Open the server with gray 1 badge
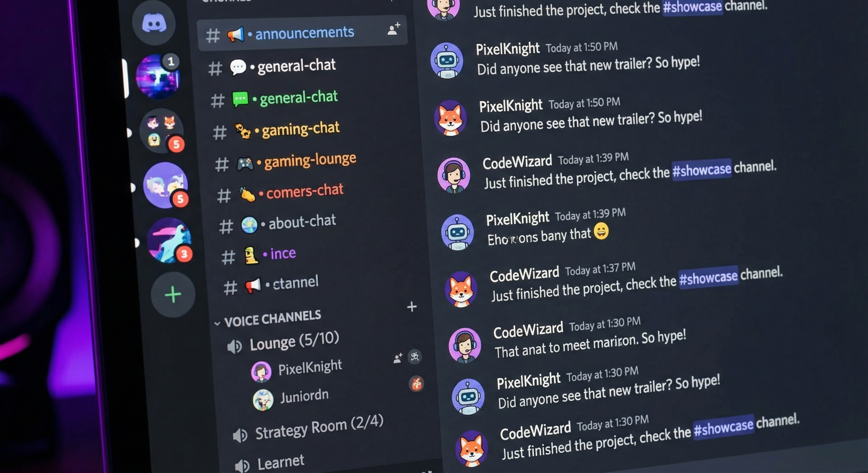The height and width of the screenshot is (473, 868). pyautogui.click(x=158, y=77)
